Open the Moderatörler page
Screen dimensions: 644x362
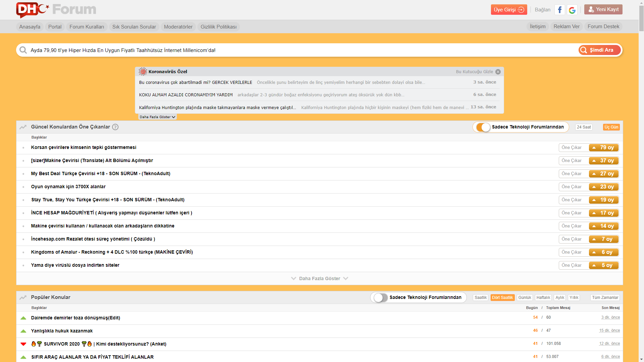click(178, 27)
